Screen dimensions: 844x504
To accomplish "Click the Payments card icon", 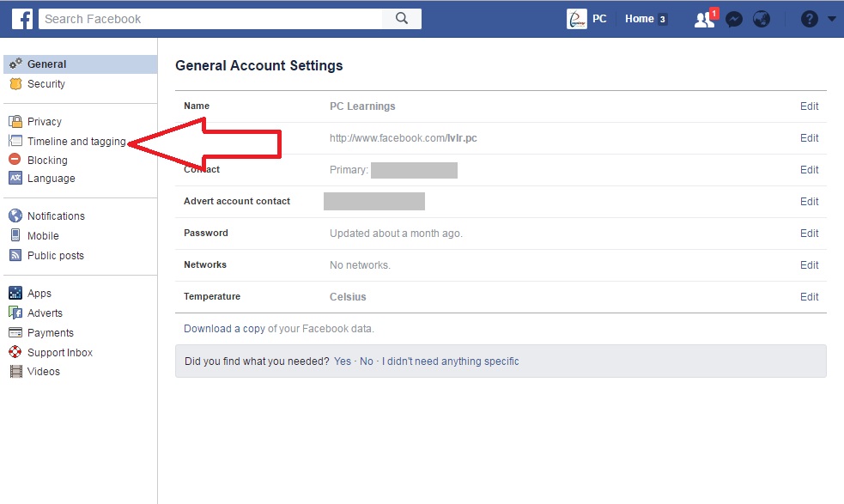I will [x=15, y=332].
